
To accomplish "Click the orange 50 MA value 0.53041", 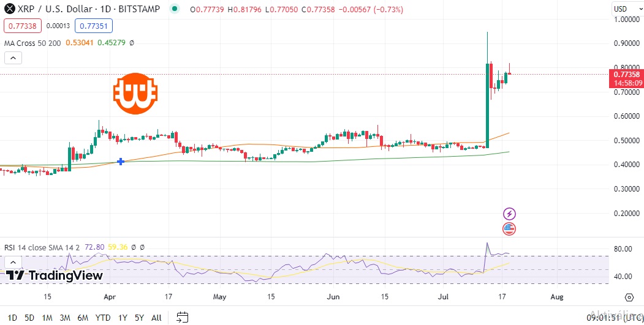I will [x=80, y=43].
